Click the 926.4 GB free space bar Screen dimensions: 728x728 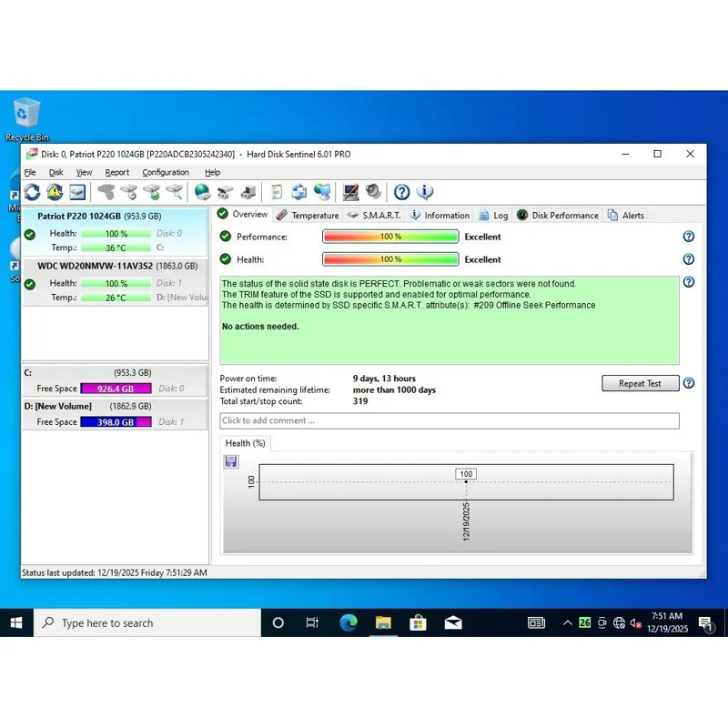click(x=116, y=389)
